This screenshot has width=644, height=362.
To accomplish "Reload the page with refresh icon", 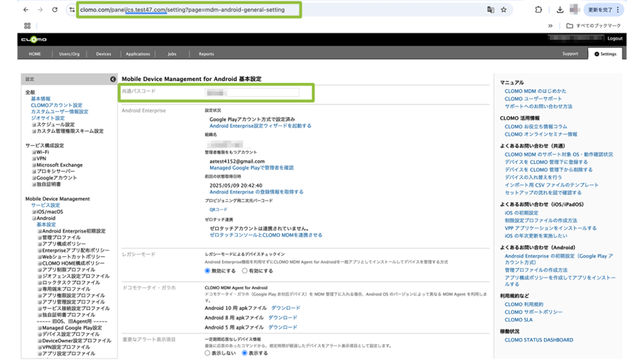I will pos(55,10).
